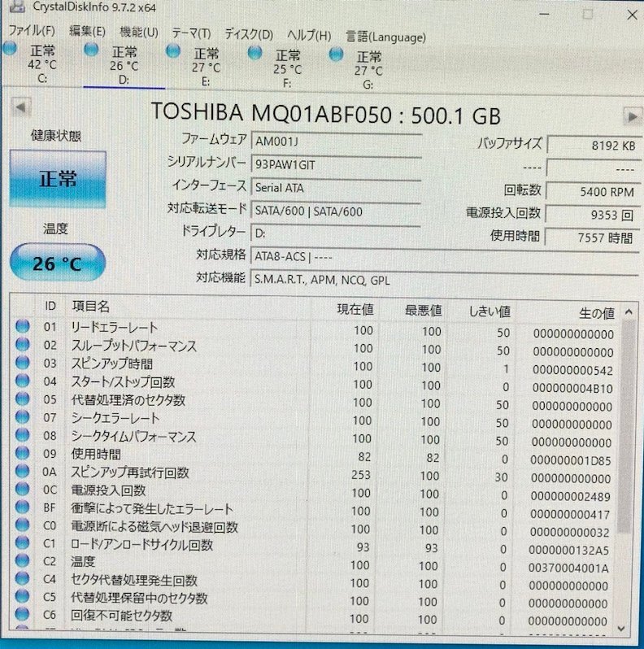
Task: Click status icon of row 07 シークエラーレート
Action: [x=22, y=416]
